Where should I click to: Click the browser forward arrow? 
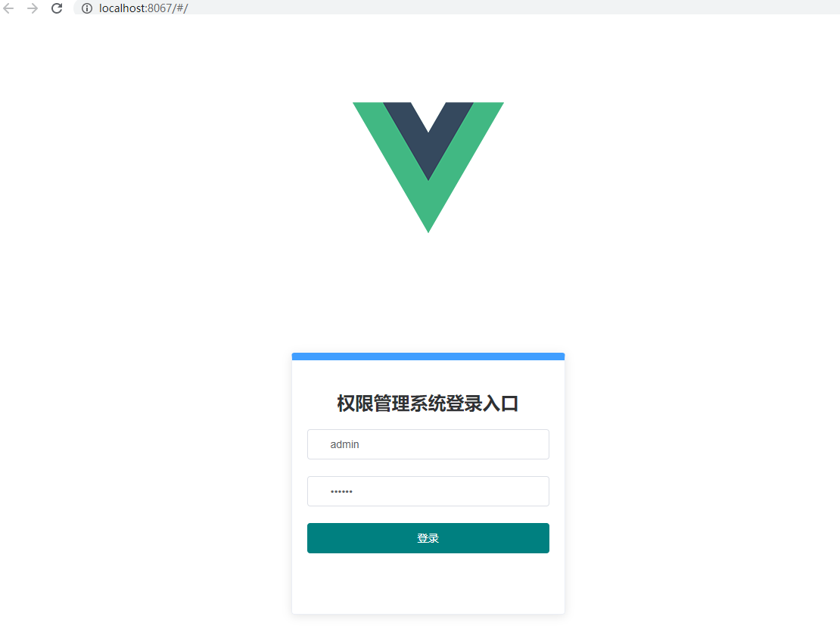[33, 8]
